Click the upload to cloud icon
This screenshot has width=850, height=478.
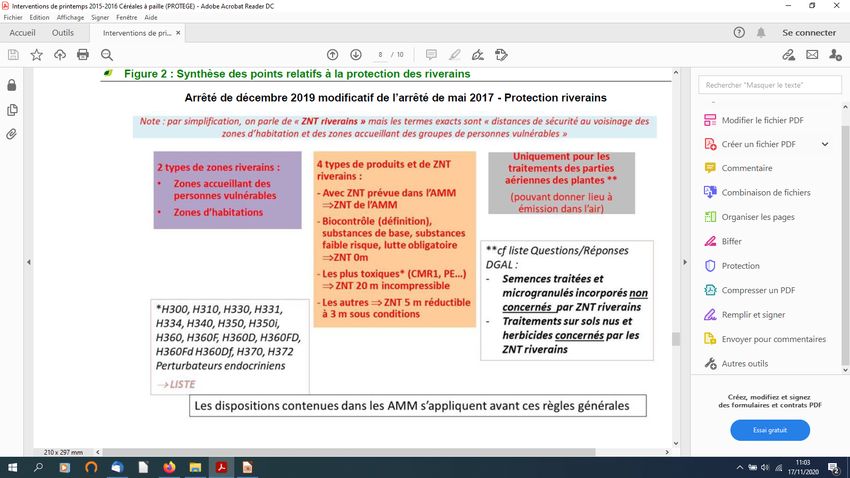60,55
